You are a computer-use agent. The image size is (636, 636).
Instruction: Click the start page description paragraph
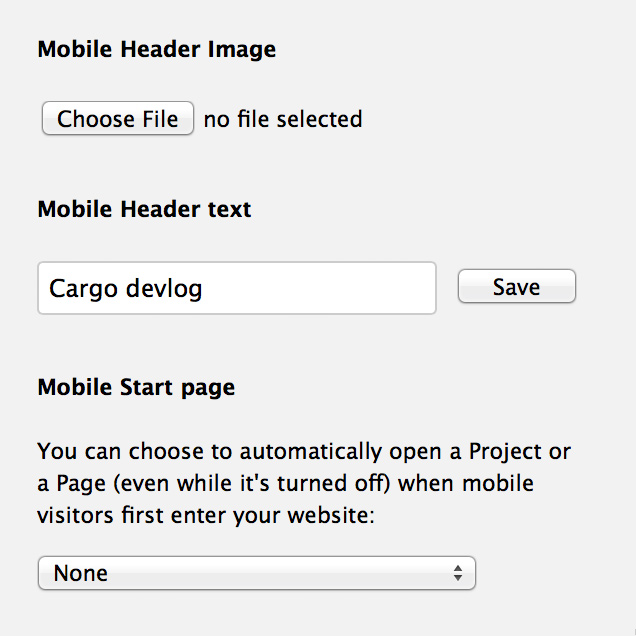(304, 483)
